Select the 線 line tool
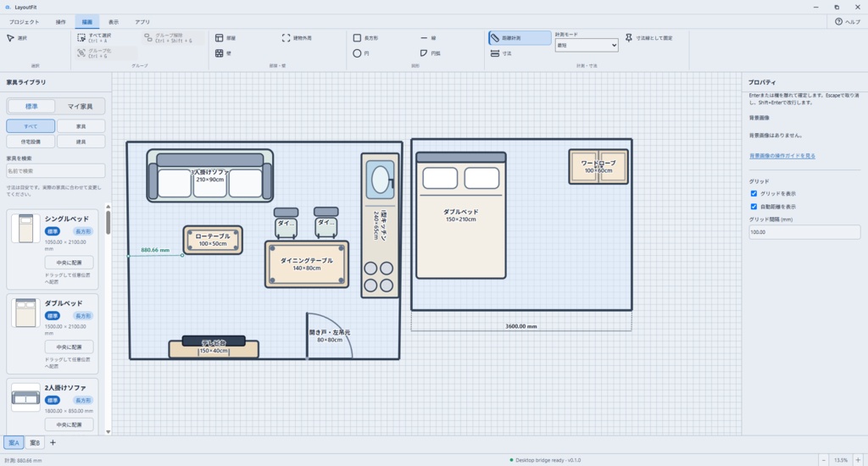This screenshot has width=868, height=466. point(428,38)
